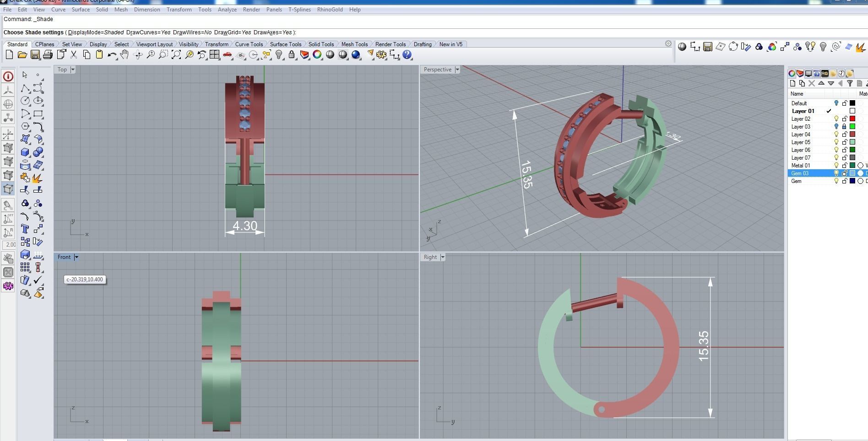Open the Front viewport dropdown arrow
The image size is (868, 441).
(x=76, y=257)
